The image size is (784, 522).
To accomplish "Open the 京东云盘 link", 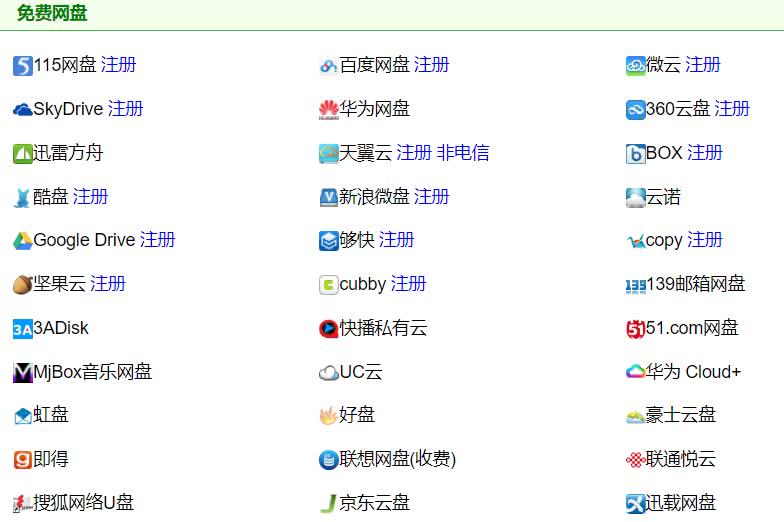I will point(374,503).
